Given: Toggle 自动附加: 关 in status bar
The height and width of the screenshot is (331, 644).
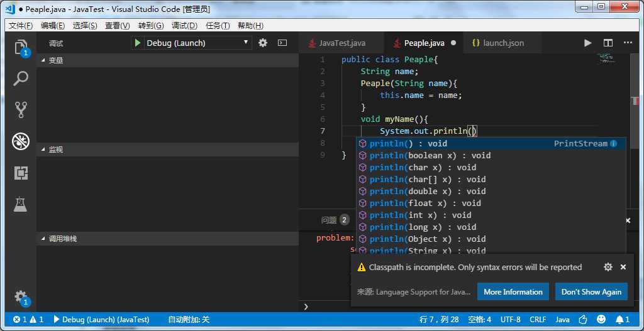Looking at the screenshot, I should [x=189, y=319].
